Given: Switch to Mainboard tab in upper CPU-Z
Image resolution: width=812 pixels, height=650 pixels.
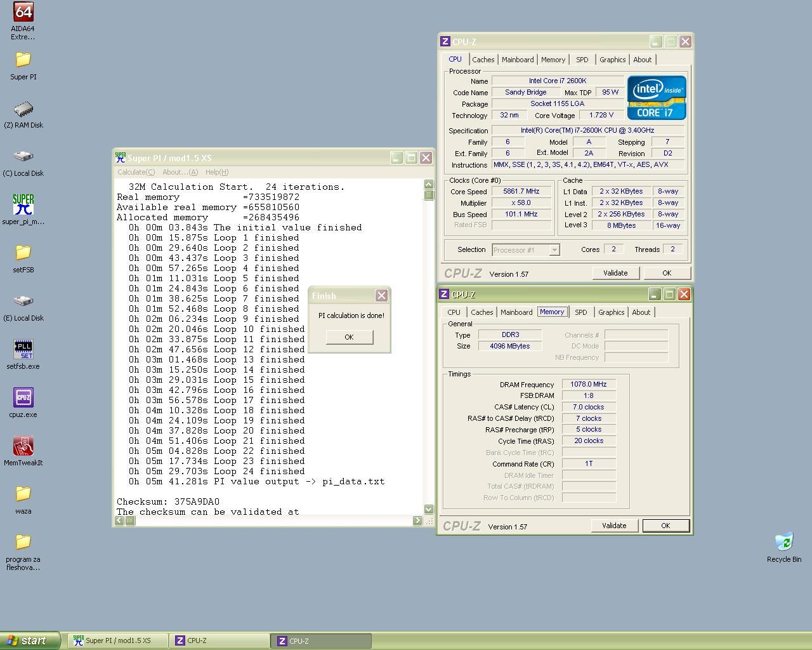Looking at the screenshot, I should 518,60.
